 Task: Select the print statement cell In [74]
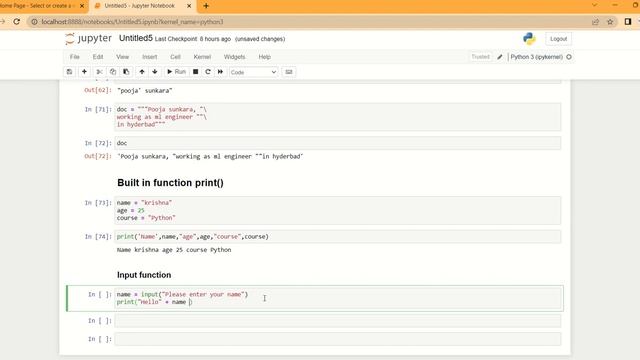point(338,237)
